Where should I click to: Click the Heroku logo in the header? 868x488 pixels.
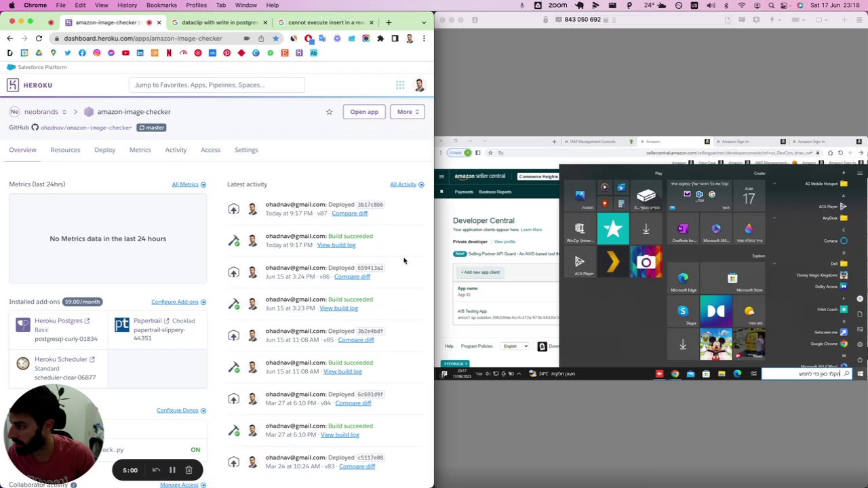point(30,85)
